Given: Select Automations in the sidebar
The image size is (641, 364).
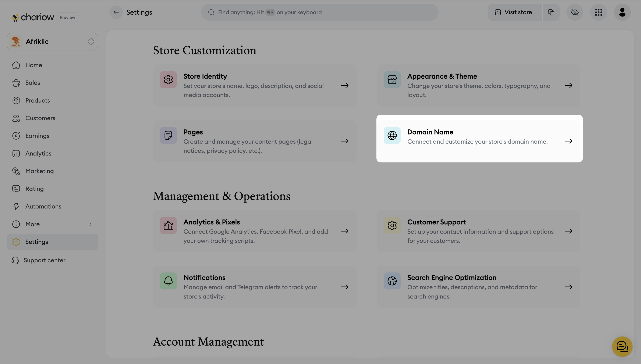Looking at the screenshot, I should (x=43, y=207).
